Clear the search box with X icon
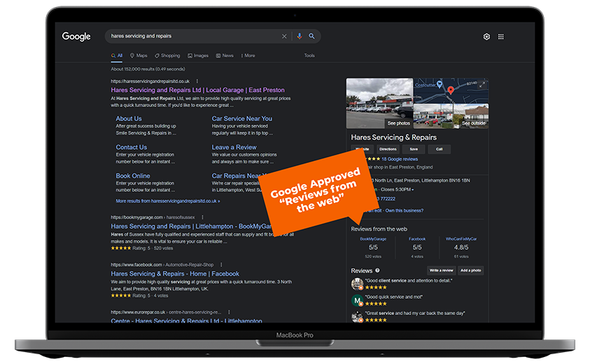 [284, 36]
